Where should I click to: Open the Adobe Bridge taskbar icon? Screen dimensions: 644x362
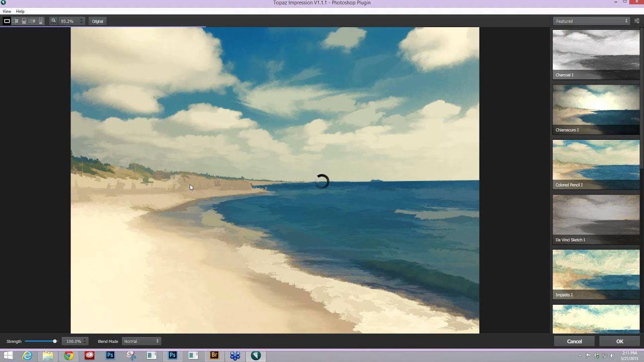(214, 355)
